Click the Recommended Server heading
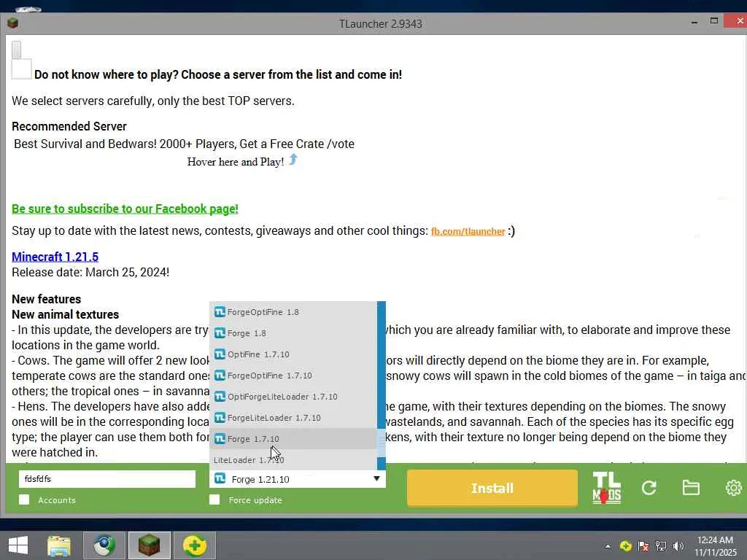The width and height of the screenshot is (747, 560). click(69, 126)
